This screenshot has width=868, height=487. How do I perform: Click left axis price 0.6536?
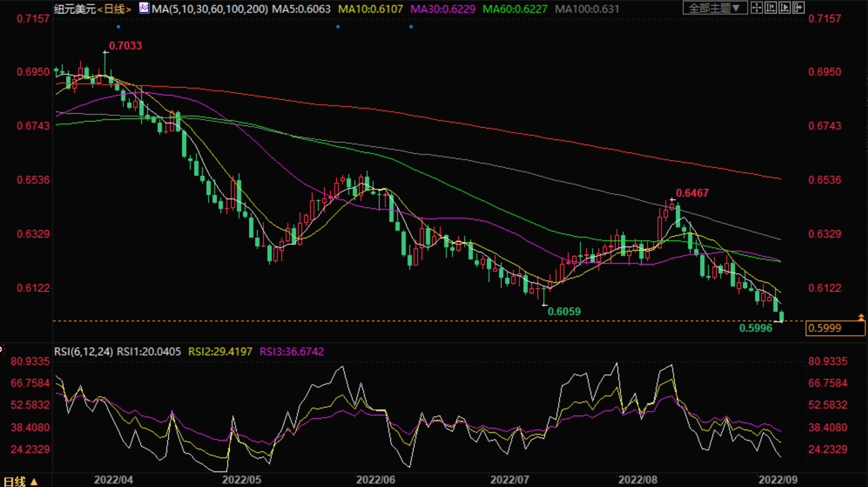(33, 180)
